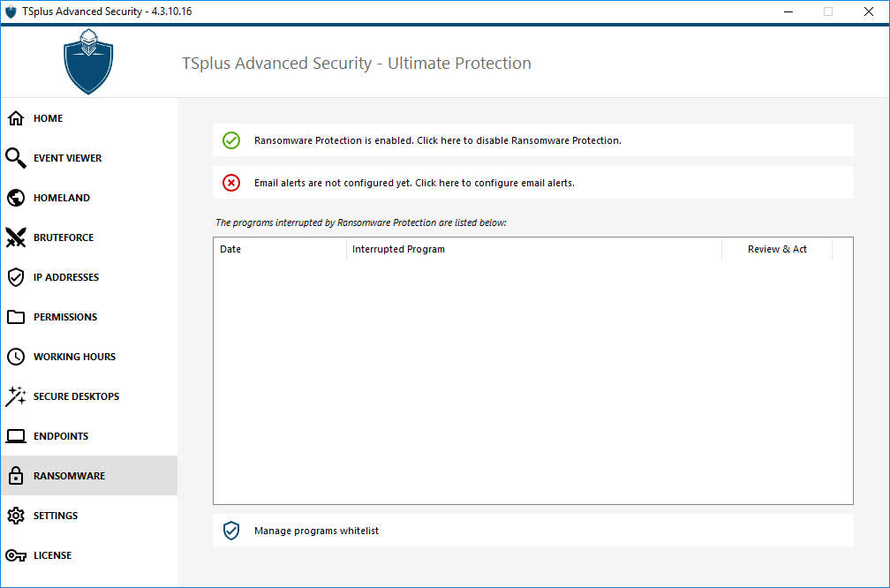890x588 pixels.
Task: Select the Homeland globe icon
Action: pos(16,198)
